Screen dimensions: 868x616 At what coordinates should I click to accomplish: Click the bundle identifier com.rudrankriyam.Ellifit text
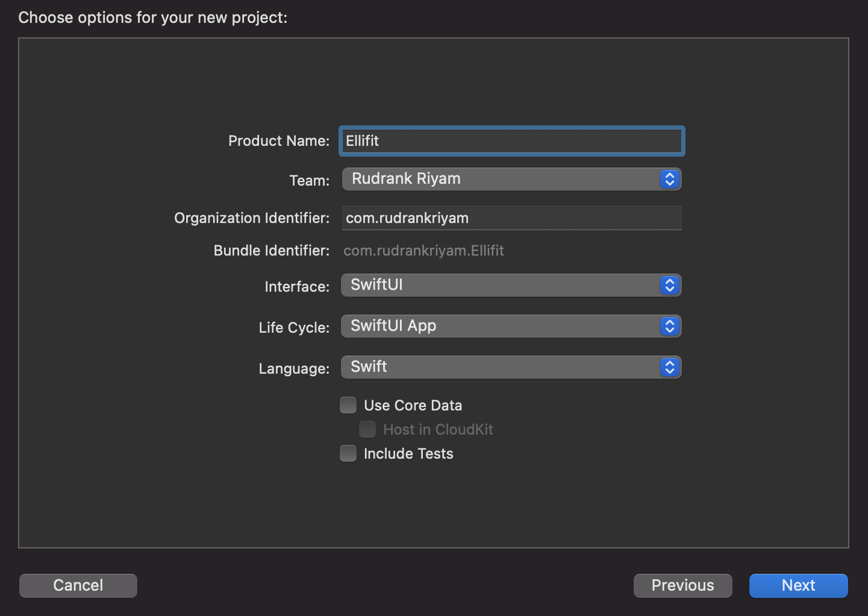pyautogui.click(x=423, y=251)
